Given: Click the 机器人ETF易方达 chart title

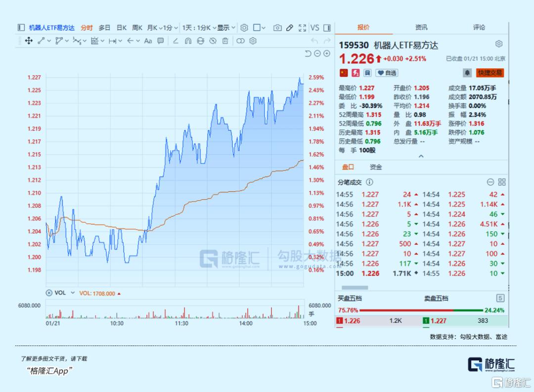Looking at the screenshot, I should 52,28.
